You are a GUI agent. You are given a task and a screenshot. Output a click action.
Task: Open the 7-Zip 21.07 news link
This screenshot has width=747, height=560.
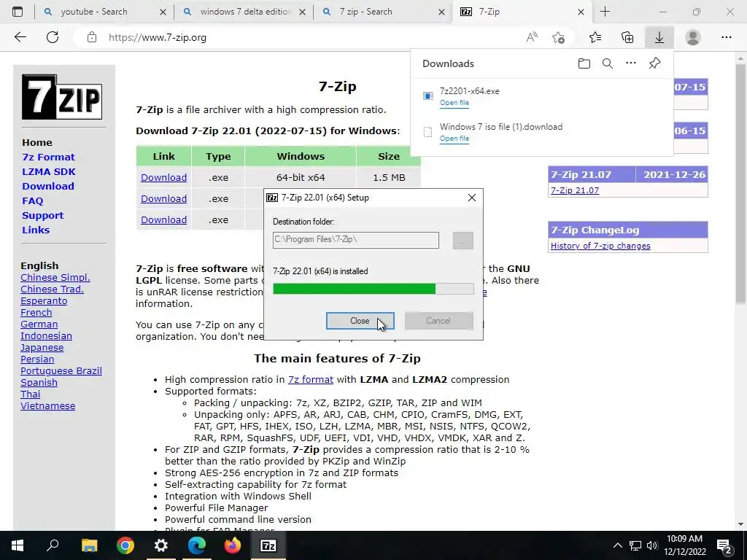575,190
